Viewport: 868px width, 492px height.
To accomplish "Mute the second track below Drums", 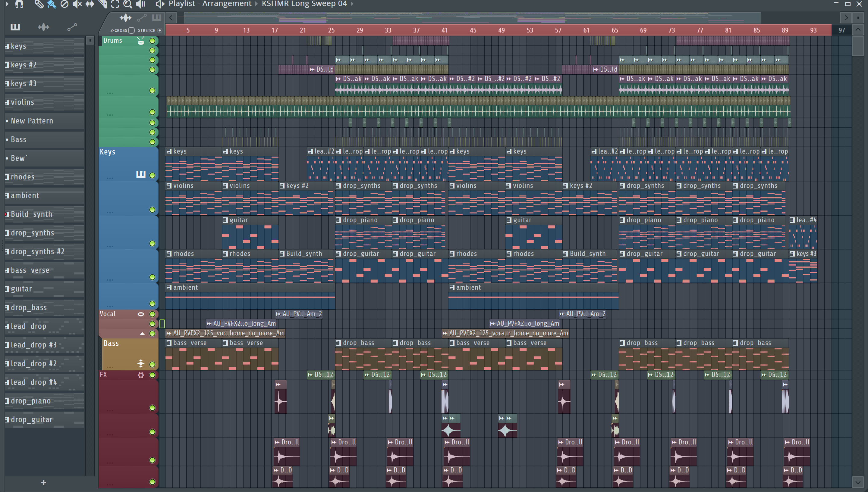I will 153,60.
